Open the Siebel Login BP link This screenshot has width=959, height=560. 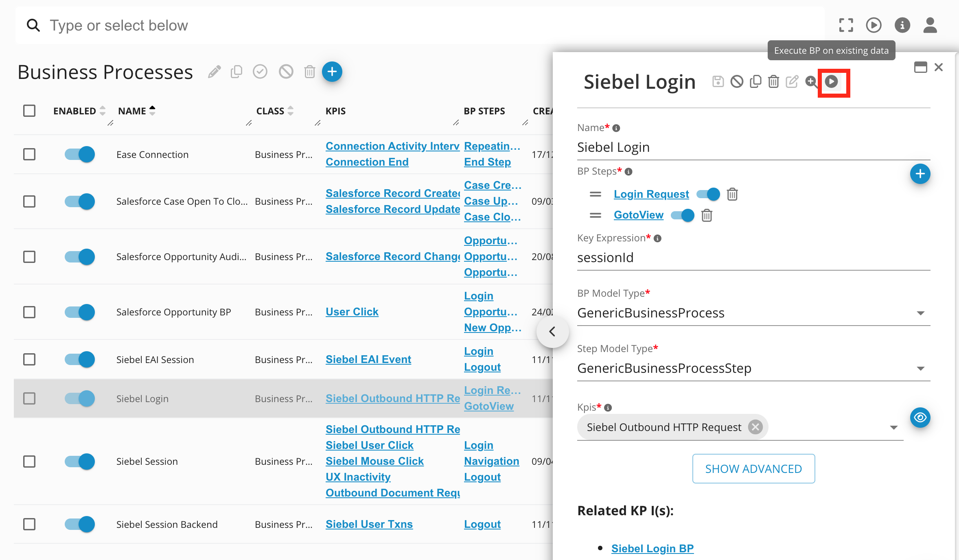[x=652, y=549]
